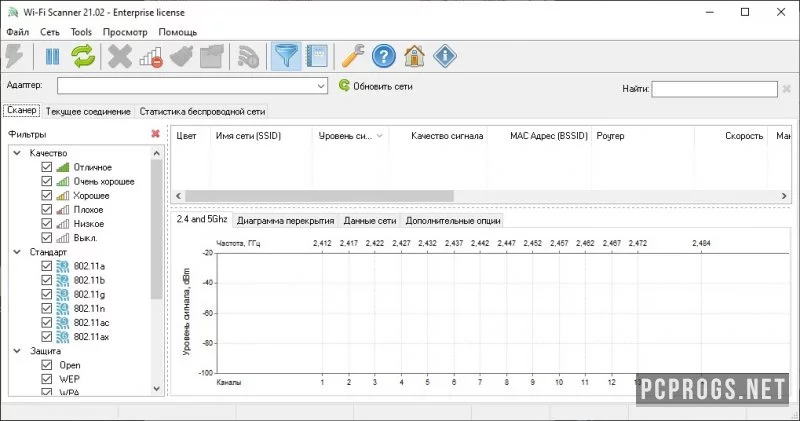Open the Файл menu

tap(18, 32)
